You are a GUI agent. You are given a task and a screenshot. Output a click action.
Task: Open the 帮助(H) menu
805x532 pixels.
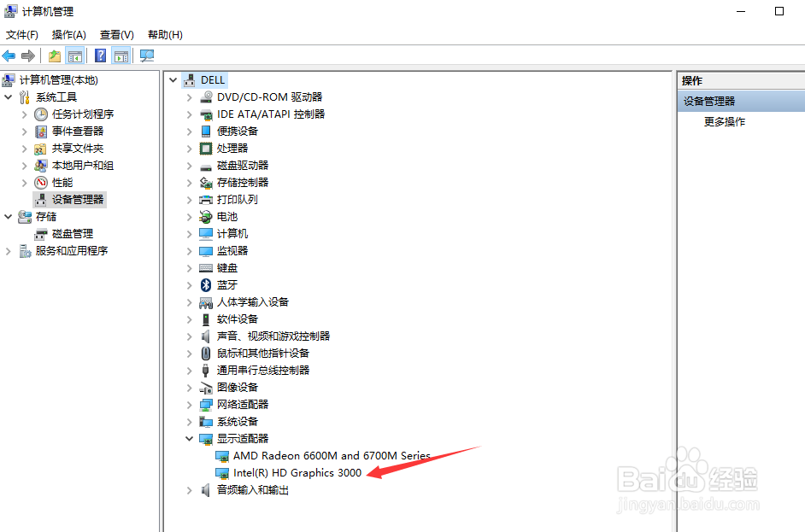(165, 34)
